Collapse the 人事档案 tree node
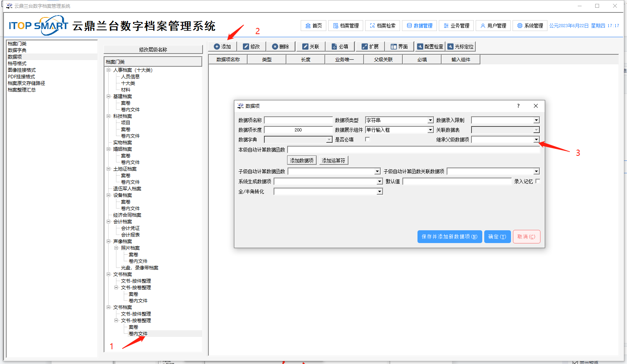Screen dimensions: 627x364 [x=109, y=70]
